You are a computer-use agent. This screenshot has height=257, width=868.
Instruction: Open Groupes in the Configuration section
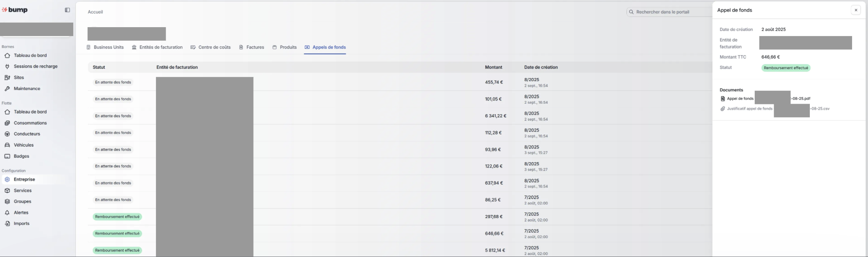click(22, 201)
